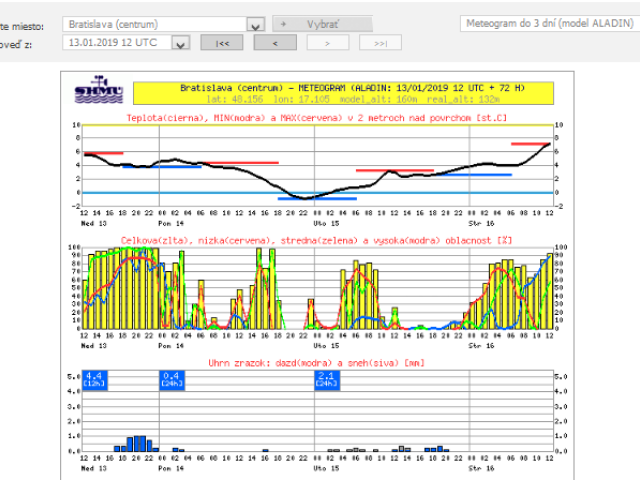The height and width of the screenshot is (480, 640).
Task: Click the precipitation chart title Uhrn zrazok
Action: click(x=316, y=363)
